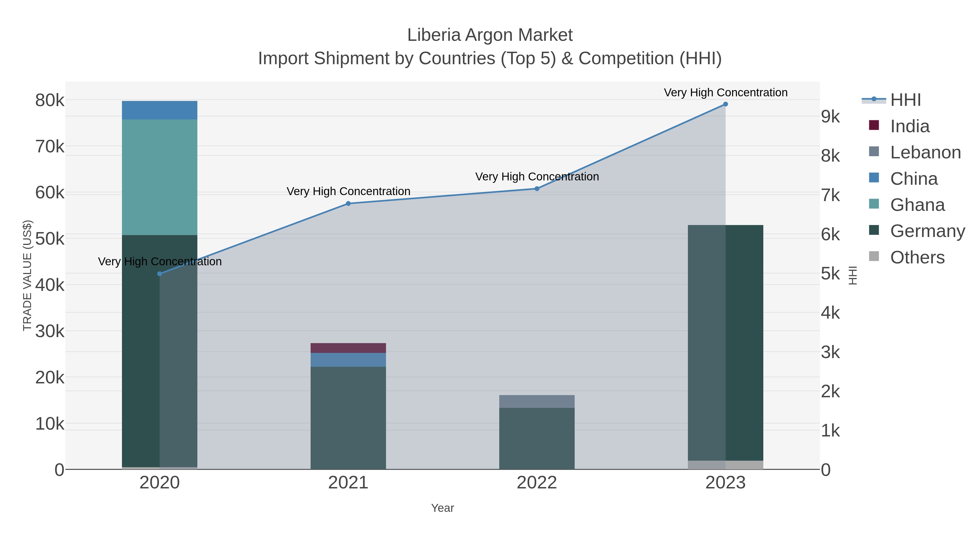The width and height of the screenshot is (980, 551).
Task: Select the India segment of 2021 bar
Action: [x=348, y=348]
